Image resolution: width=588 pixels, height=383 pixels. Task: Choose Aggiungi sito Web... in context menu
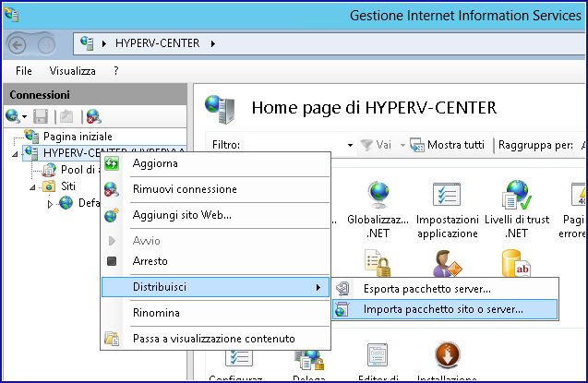[x=216, y=215]
